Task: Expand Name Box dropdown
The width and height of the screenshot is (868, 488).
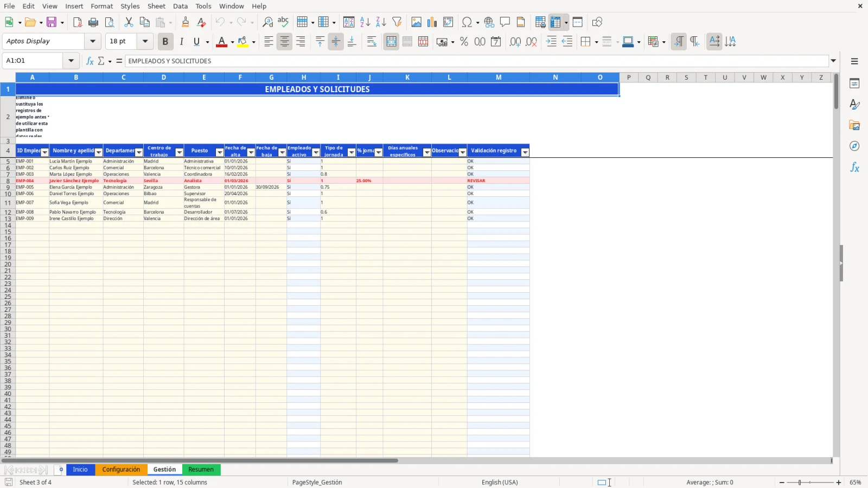Action: click(71, 61)
